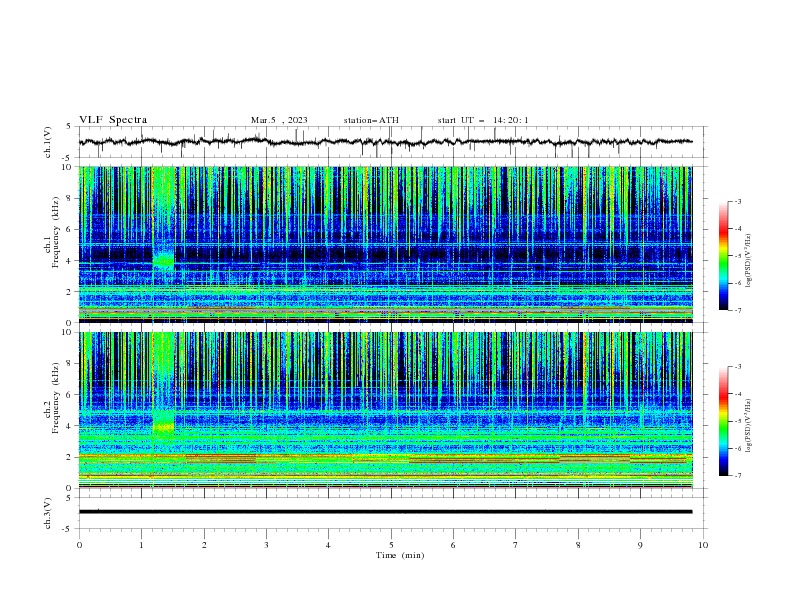Click the "VLF Spectra" plot title
792x612 pixels.
click(x=113, y=120)
